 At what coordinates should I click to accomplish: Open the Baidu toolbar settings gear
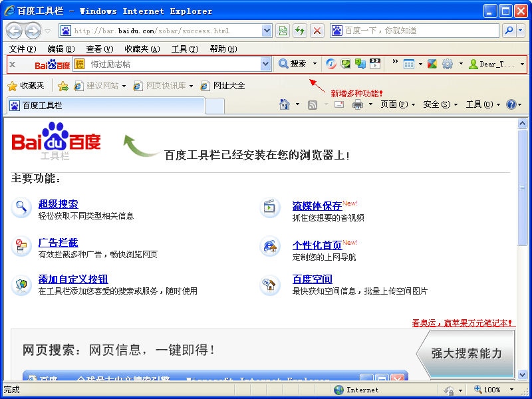[x=448, y=64]
